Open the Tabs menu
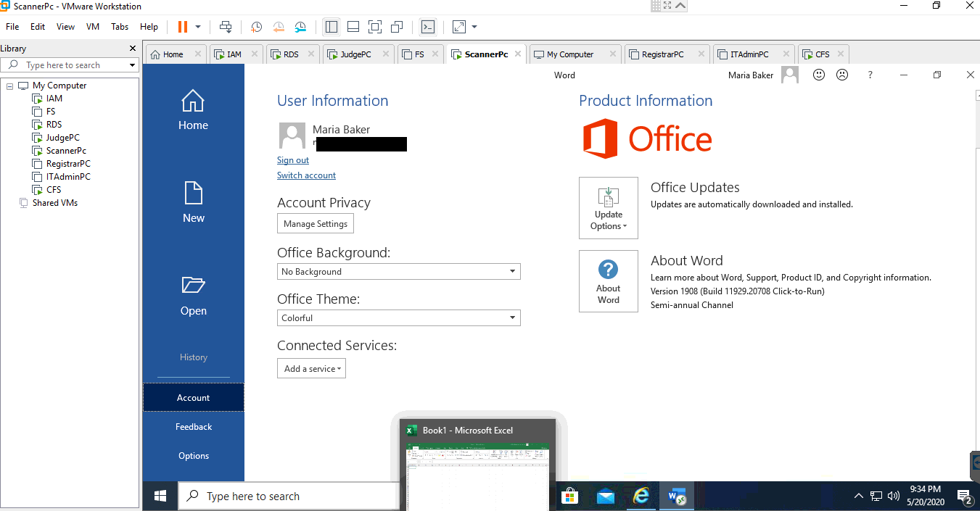This screenshot has width=980, height=511. [120, 27]
